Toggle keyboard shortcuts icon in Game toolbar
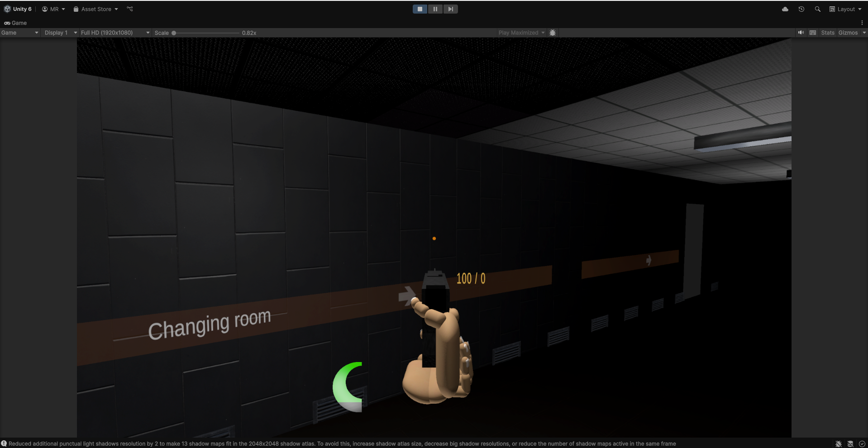Screen dimensions: 868x448 click(813, 33)
